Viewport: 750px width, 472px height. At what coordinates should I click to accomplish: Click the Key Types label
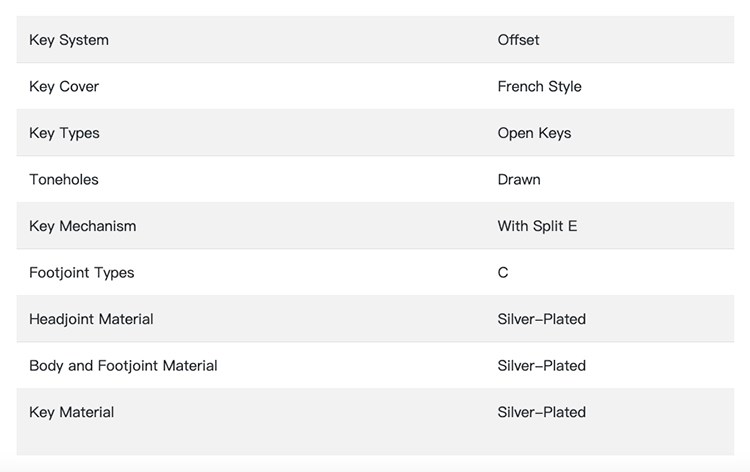64,133
